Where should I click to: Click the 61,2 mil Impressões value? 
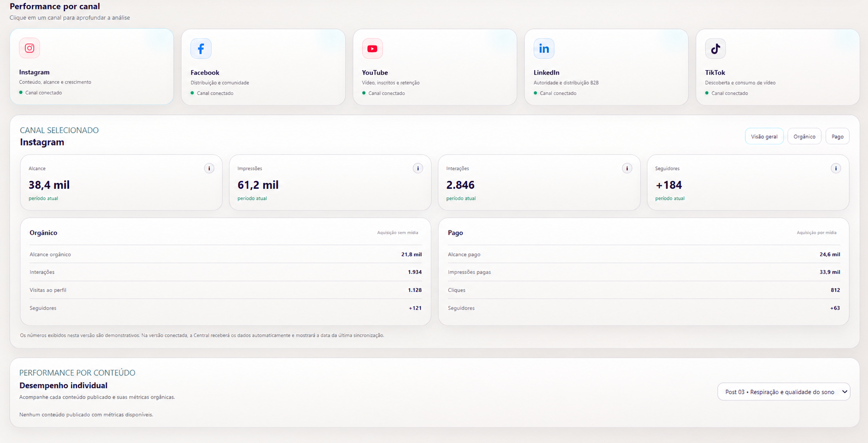(258, 185)
